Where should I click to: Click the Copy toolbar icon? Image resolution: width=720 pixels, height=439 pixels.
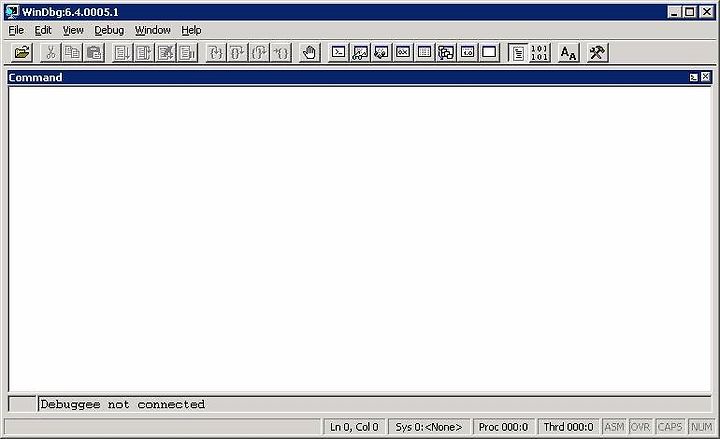(72, 53)
